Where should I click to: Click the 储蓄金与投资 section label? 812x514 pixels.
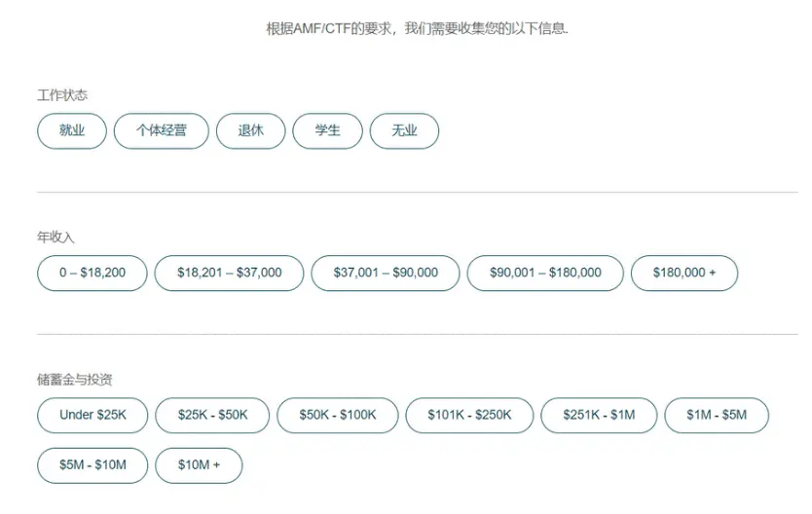[x=74, y=380]
